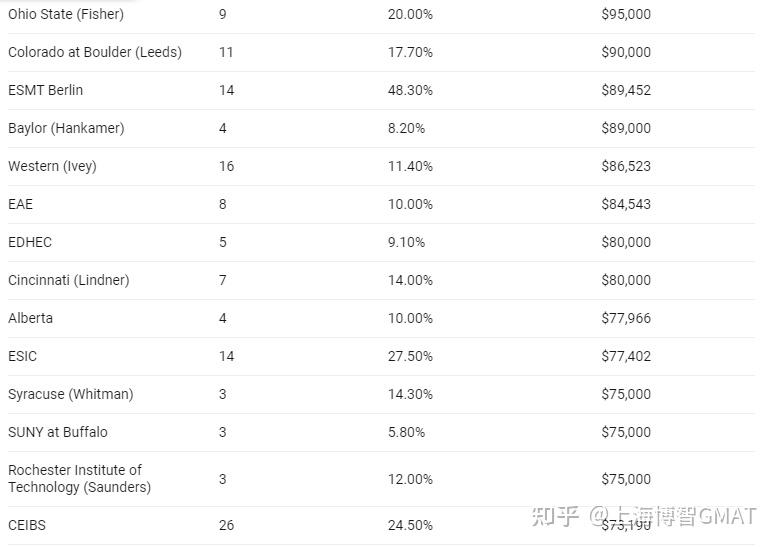
Task: Select the Ohio State (Fisher) school name
Action: coord(66,14)
